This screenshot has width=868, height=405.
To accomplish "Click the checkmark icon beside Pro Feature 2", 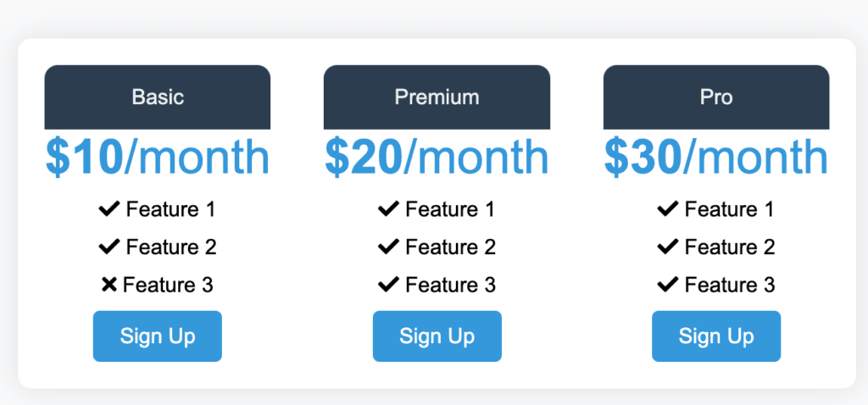I will point(668,247).
